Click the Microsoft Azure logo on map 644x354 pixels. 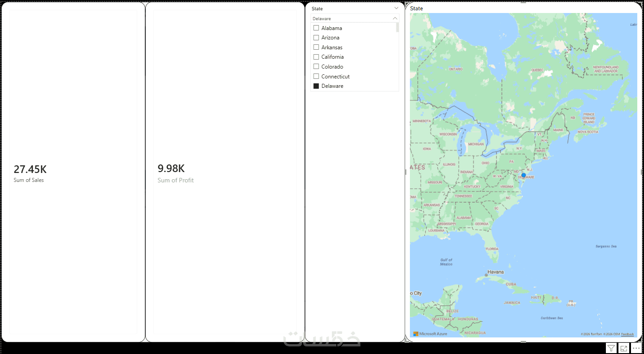coord(430,334)
